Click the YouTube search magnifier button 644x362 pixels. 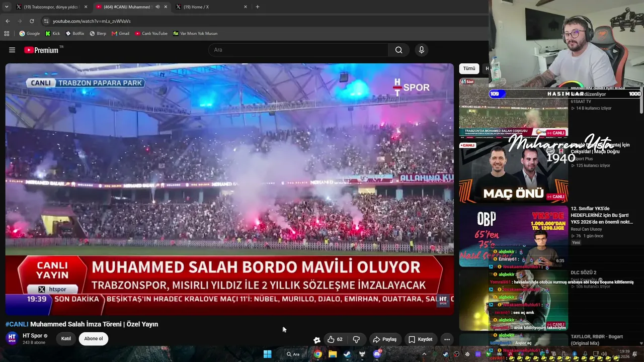pyautogui.click(x=398, y=50)
